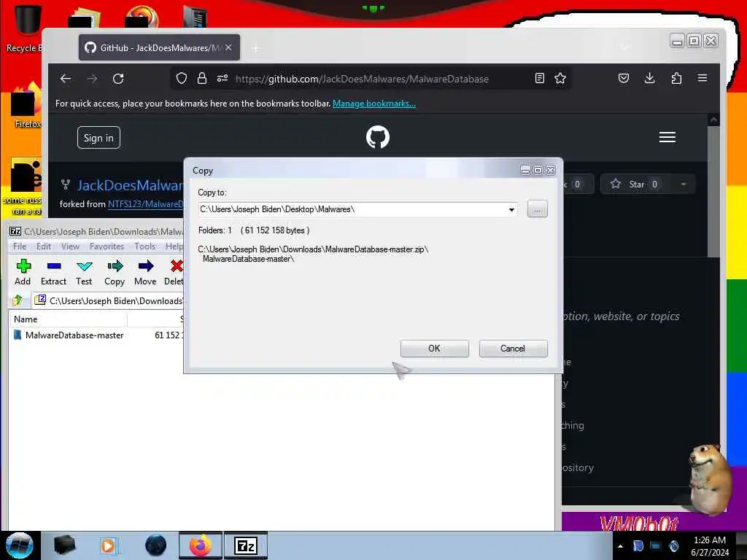Click the site permissions icon in URL bar
Screen dimensions: 747x560
[222, 79]
